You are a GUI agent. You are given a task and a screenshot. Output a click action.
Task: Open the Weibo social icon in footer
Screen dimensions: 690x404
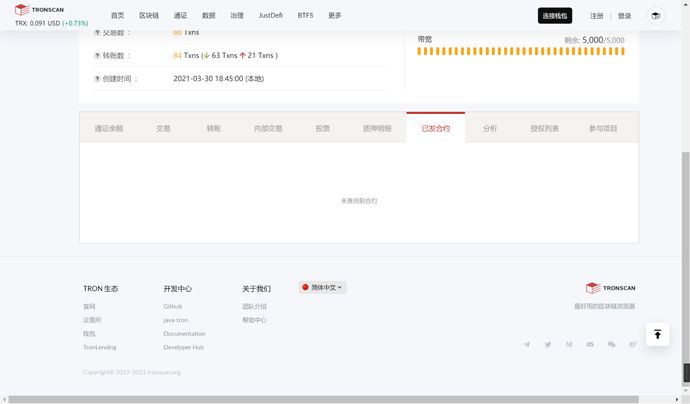632,344
